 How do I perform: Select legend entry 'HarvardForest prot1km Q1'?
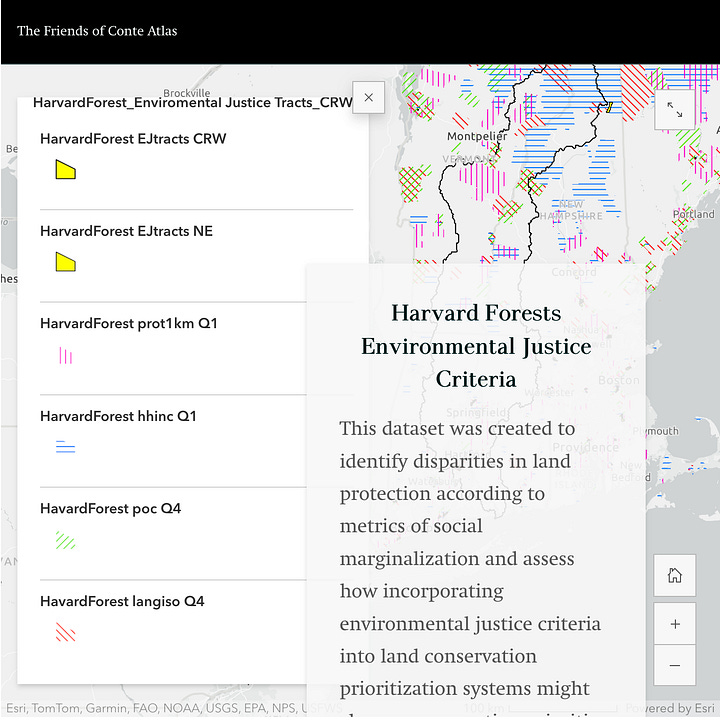(x=129, y=323)
